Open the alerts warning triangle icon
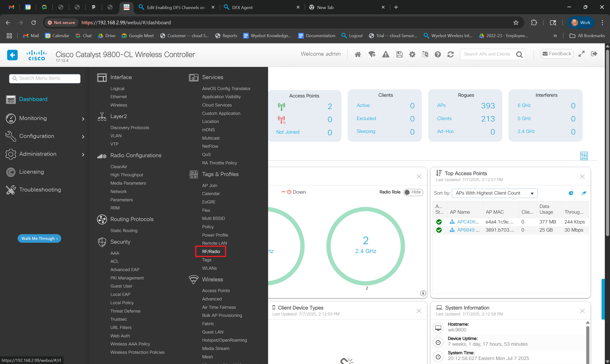 pyautogui.click(x=386, y=54)
